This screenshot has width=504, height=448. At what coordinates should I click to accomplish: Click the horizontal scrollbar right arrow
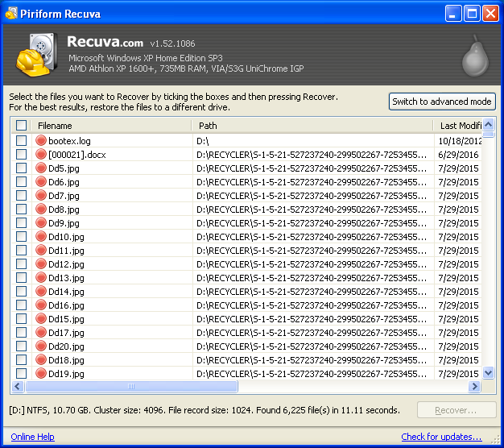(474, 386)
